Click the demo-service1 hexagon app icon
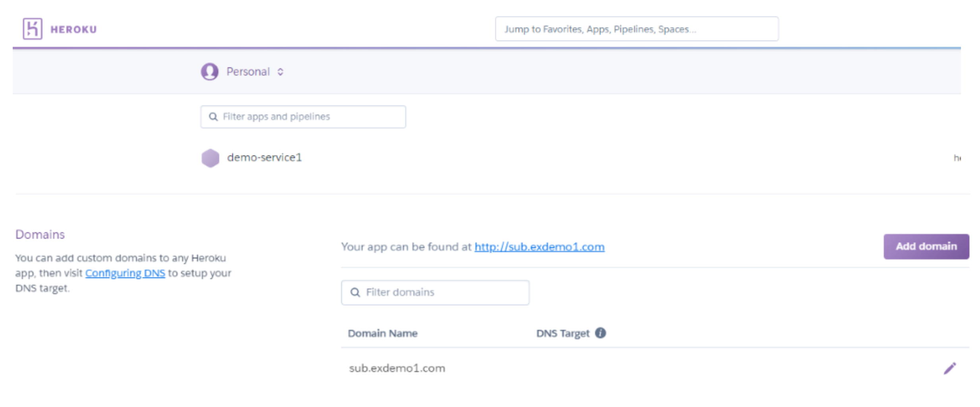 coord(210,158)
